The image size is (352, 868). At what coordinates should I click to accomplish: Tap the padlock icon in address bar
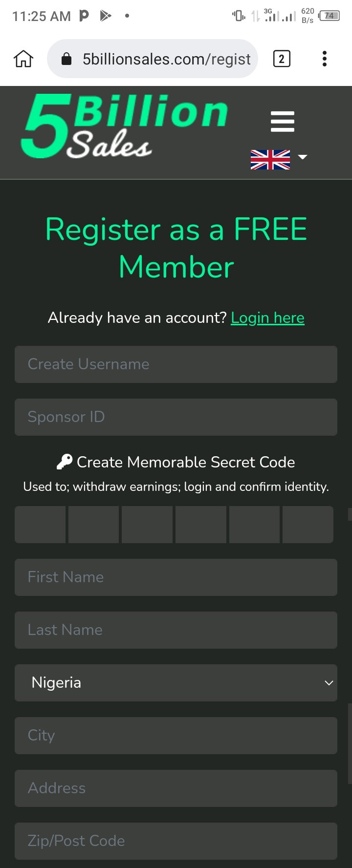[66, 60]
